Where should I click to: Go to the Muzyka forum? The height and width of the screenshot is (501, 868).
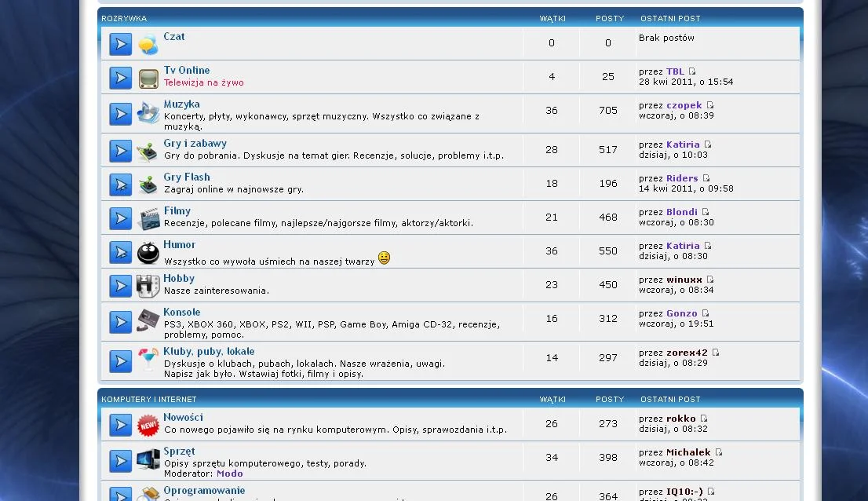click(181, 104)
